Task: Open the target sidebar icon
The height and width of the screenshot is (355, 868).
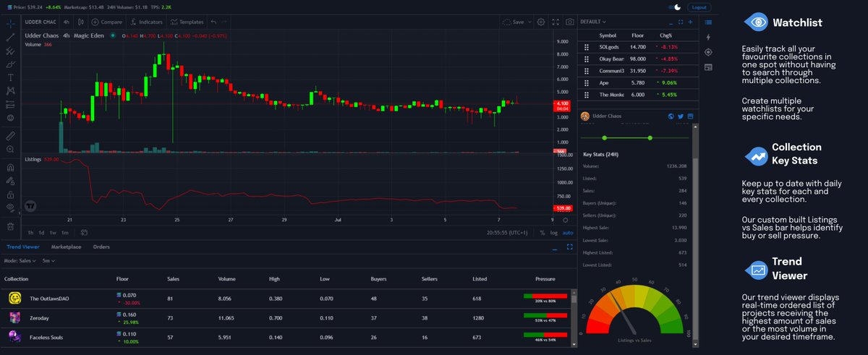Action: click(707, 52)
